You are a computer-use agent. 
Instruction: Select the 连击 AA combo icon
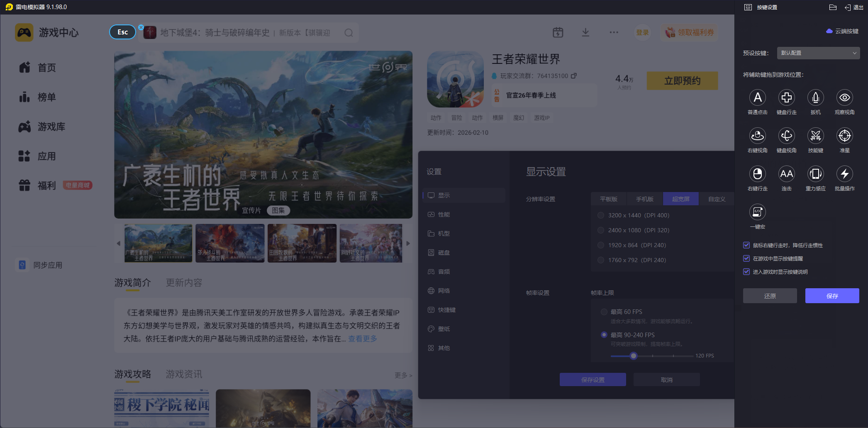click(787, 174)
